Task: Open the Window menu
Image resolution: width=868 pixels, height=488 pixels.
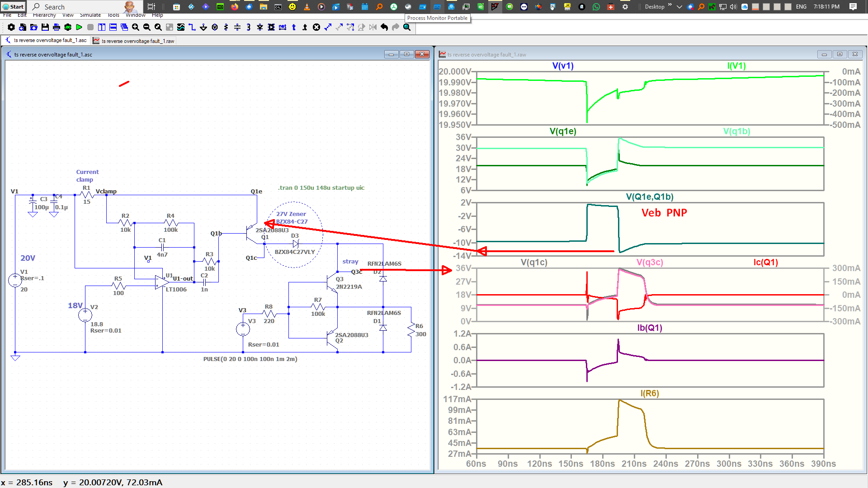Action: pos(136,15)
